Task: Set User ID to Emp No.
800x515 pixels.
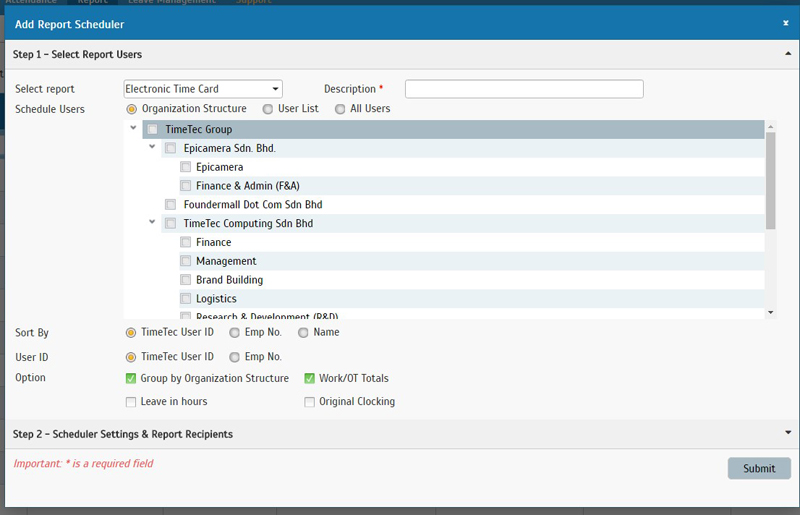Action: 234,357
